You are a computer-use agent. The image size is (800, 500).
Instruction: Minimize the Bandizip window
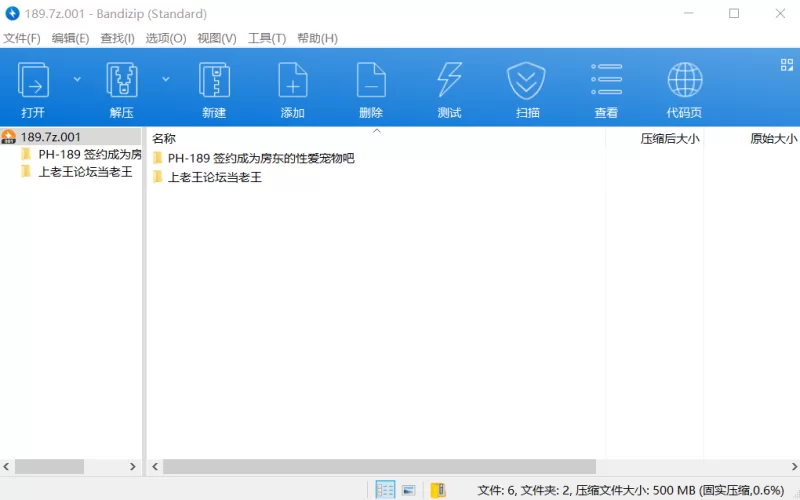(x=688, y=14)
